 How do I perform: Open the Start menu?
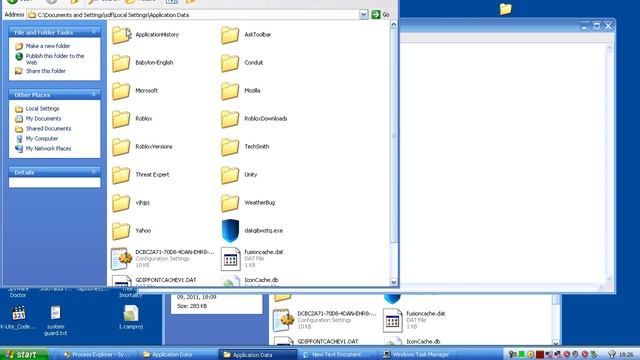coord(23,354)
